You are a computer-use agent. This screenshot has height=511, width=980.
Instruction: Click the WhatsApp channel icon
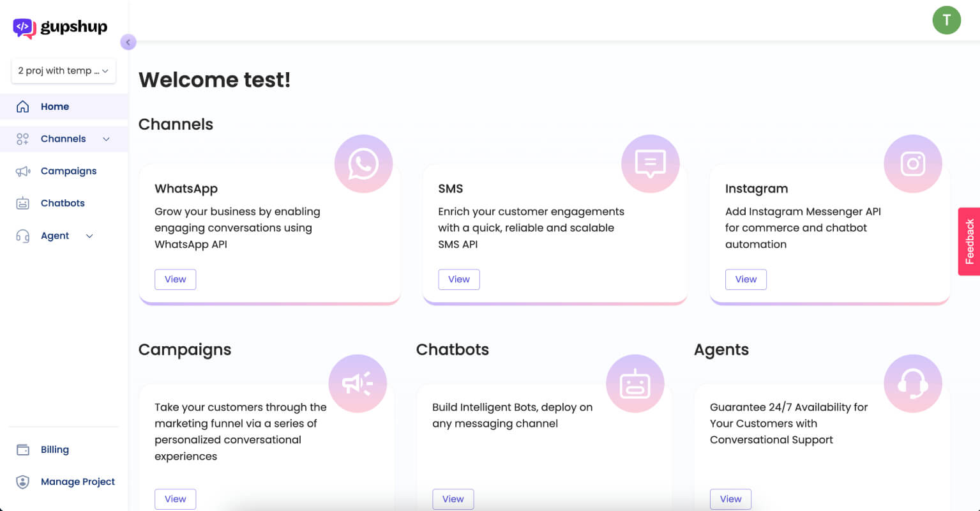[x=363, y=164]
